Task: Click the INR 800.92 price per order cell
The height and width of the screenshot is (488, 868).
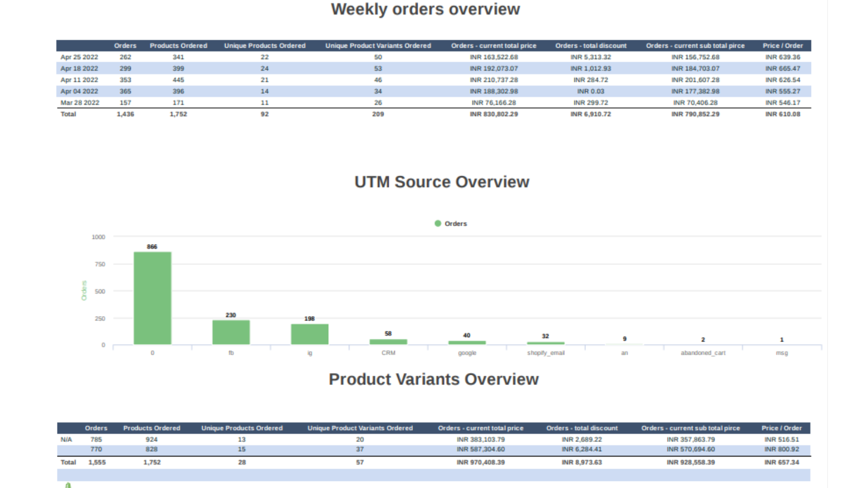Action: pyautogui.click(x=782, y=450)
